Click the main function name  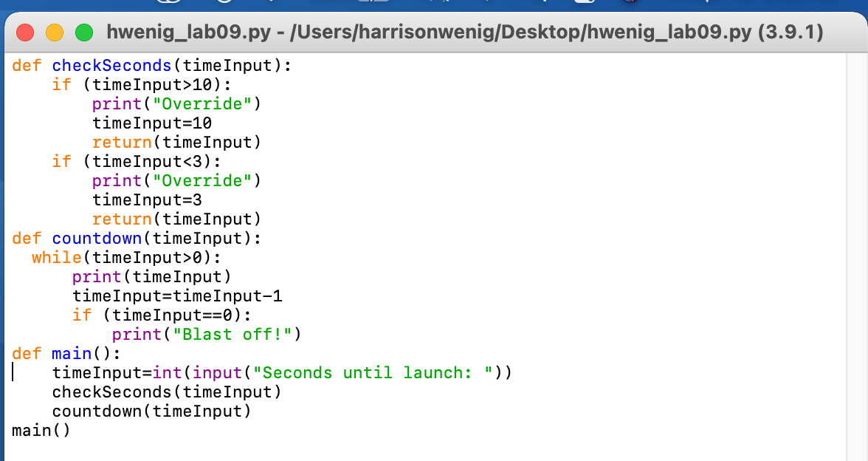coord(71,353)
